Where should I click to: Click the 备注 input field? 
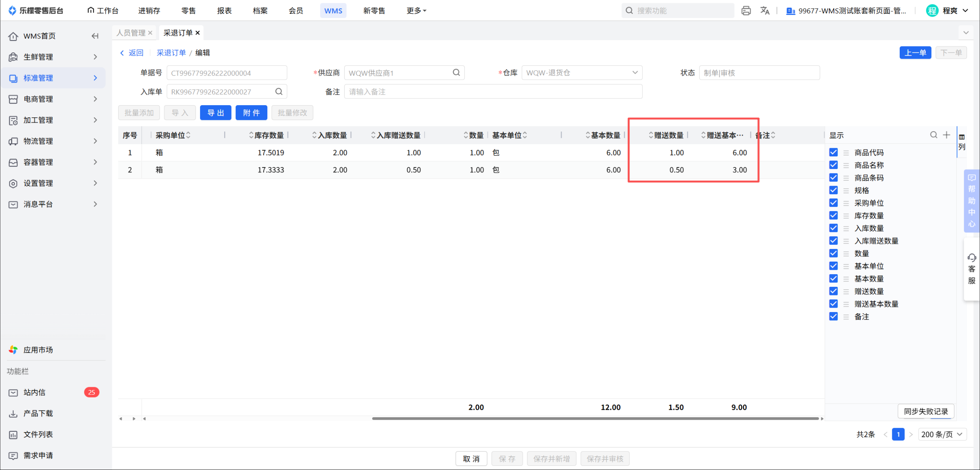493,92
